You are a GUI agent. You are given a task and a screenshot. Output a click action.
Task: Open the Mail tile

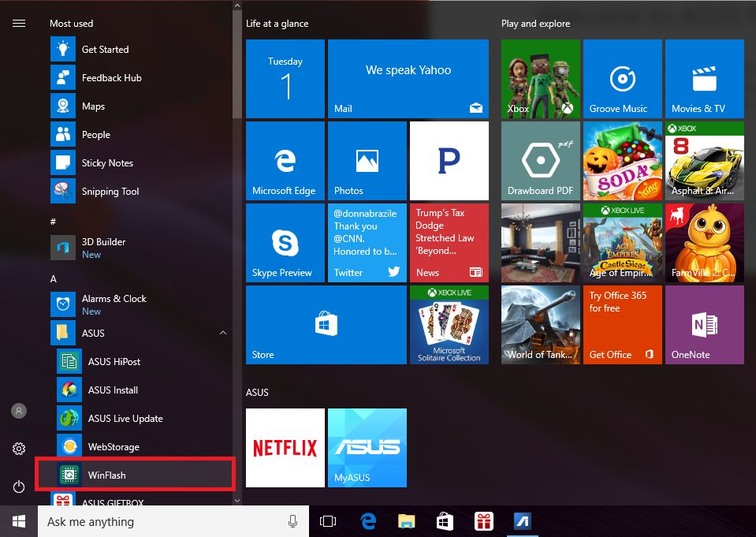tap(408, 79)
